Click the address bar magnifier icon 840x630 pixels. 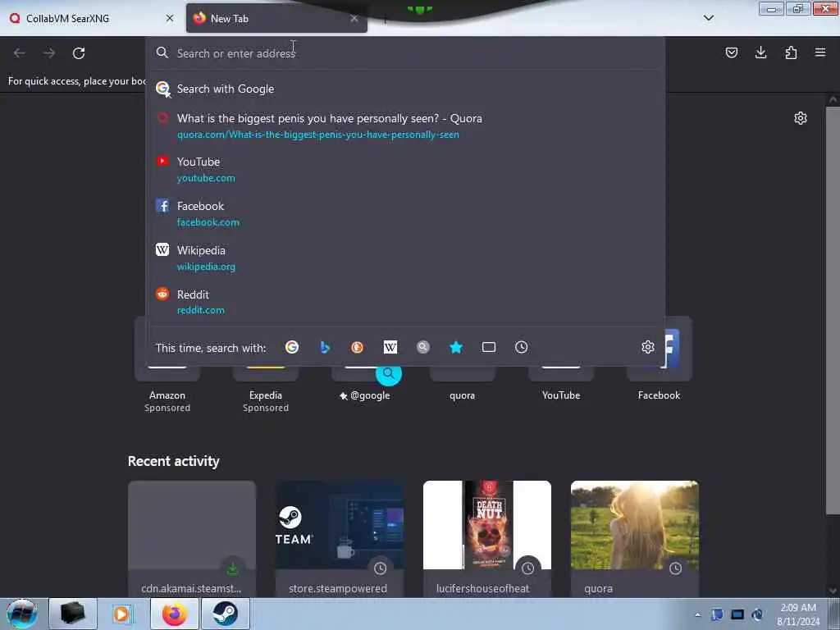click(x=162, y=52)
